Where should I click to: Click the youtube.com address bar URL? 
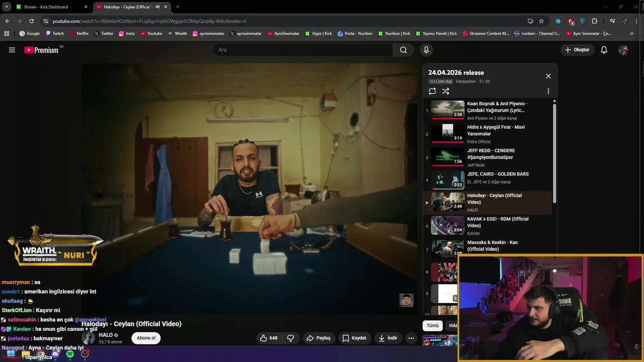[149, 21]
